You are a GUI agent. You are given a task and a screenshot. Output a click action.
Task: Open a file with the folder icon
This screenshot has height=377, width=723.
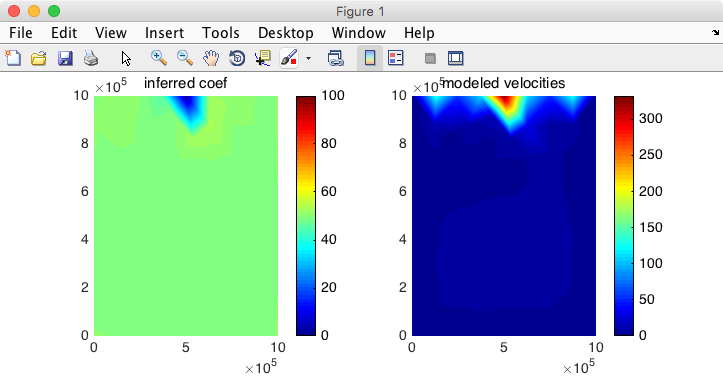click(x=39, y=59)
